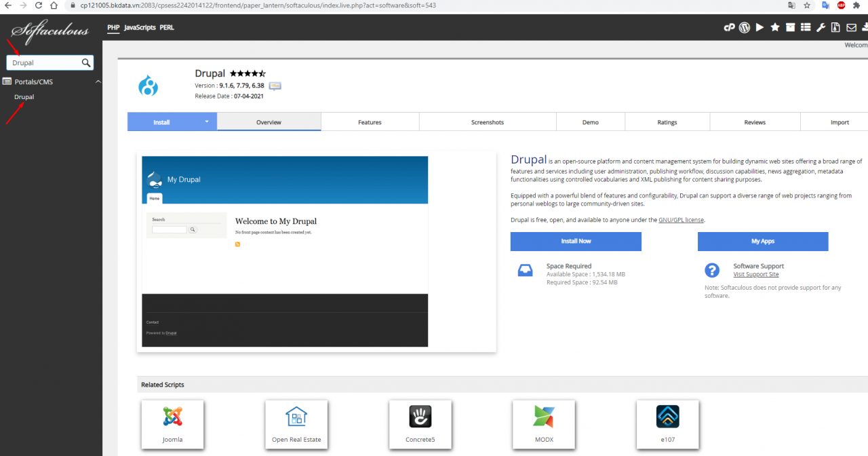Click the browser back arrow
The image size is (868, 456).
click(8, 5)
